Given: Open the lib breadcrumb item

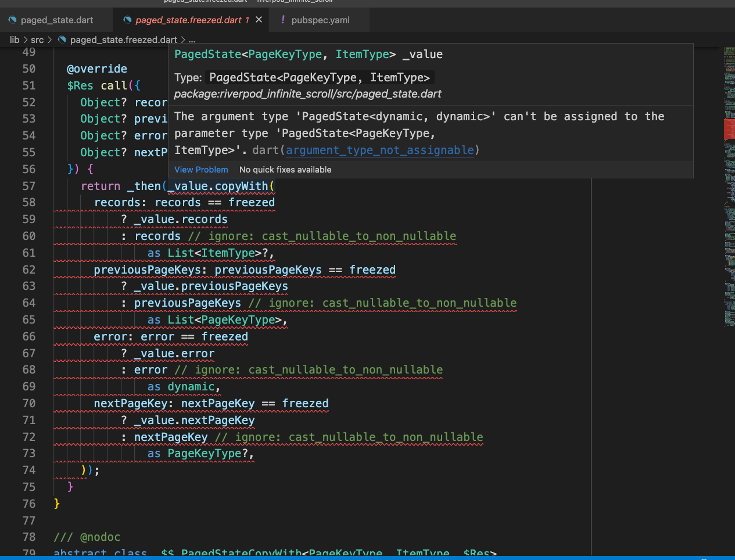Looking at the screenshot, I should click(14, 40).
